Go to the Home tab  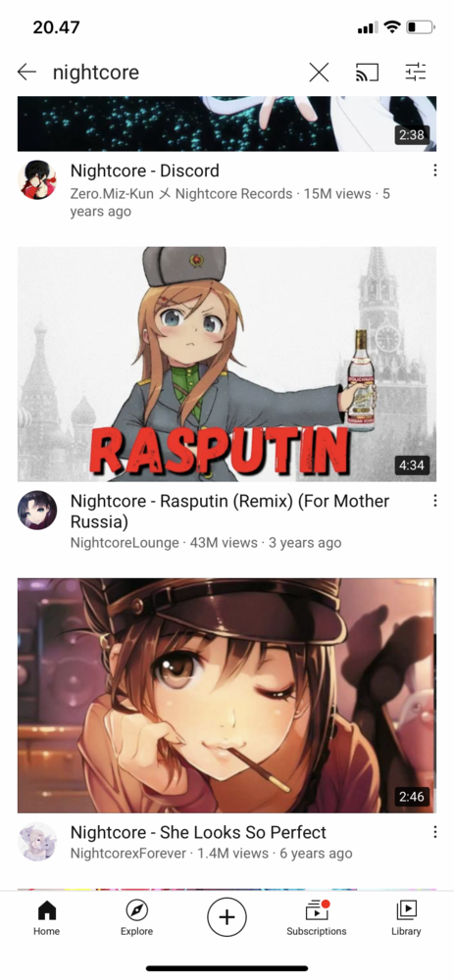[46, 918]
